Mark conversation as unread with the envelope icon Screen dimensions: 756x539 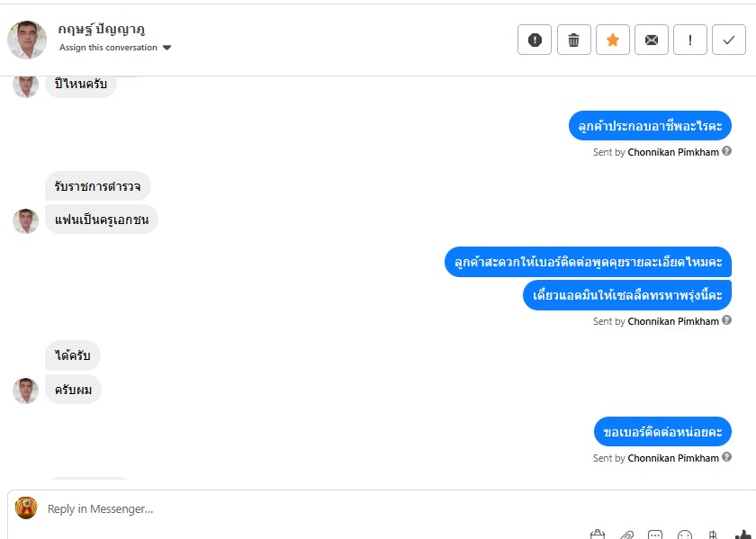pos(652,40)
